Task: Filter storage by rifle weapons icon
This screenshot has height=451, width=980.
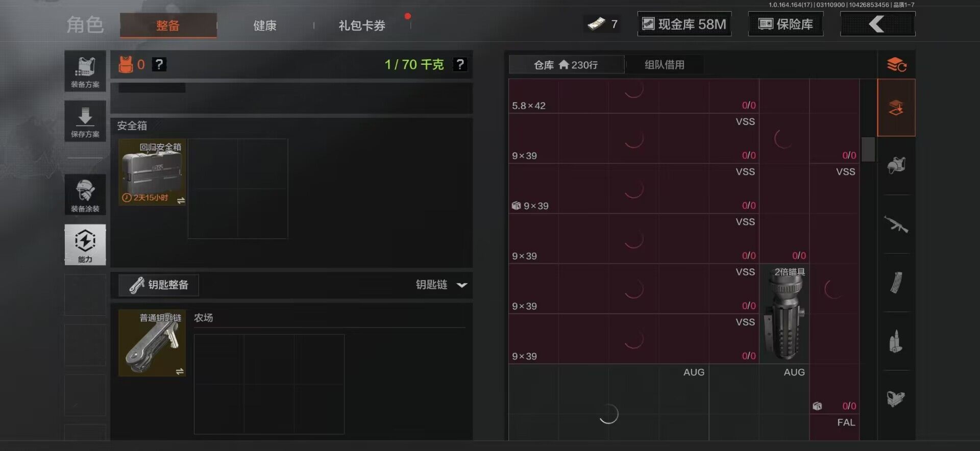Action: point(896,224)
